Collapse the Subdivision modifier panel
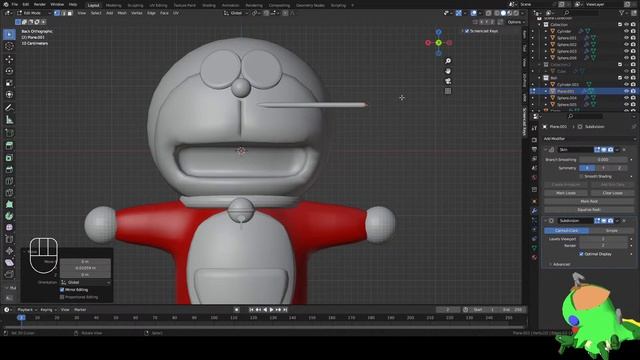 (546, 221)
